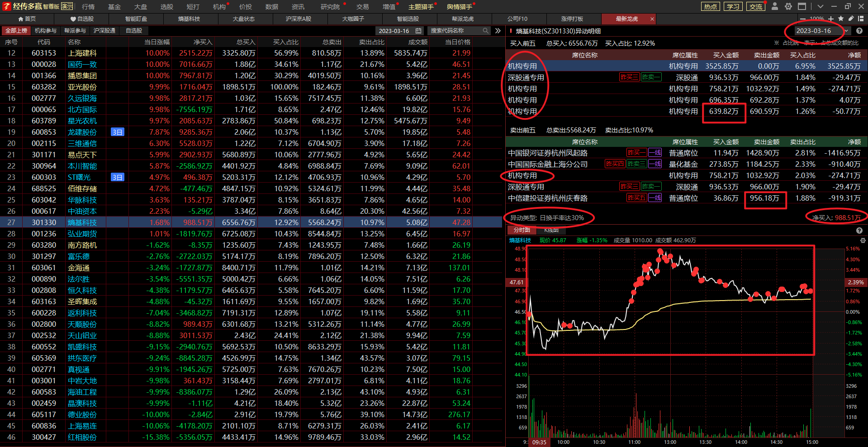Viewport: 868px width, 447px height.
Task: Select the 中国银河证券杭州凤起路 seat row
Action: 686,153
